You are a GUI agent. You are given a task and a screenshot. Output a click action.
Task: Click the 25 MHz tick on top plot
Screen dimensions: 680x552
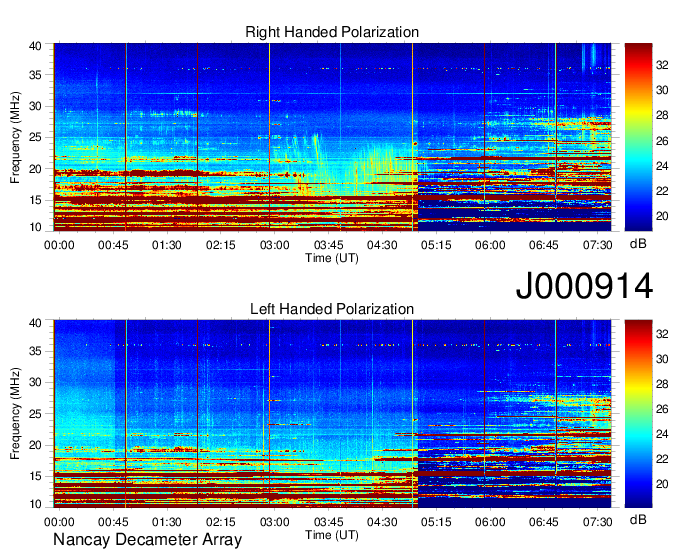(36, 137)
